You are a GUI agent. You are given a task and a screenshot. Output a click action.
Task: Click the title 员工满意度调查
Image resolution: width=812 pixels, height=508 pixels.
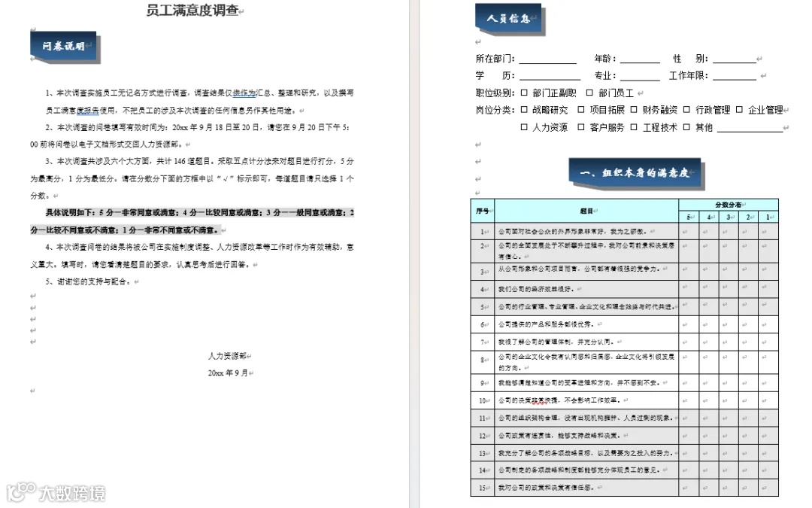(x=192, y=11)
